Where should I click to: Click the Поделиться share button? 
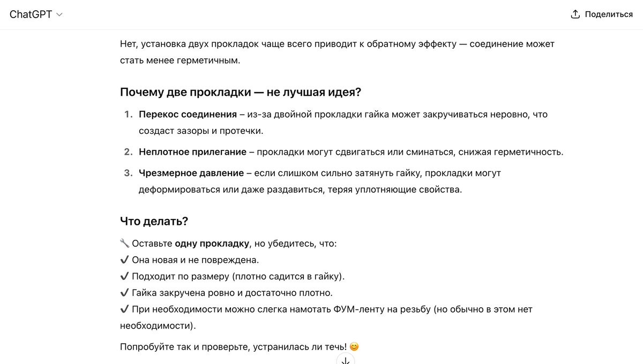(x=602, y=14)
